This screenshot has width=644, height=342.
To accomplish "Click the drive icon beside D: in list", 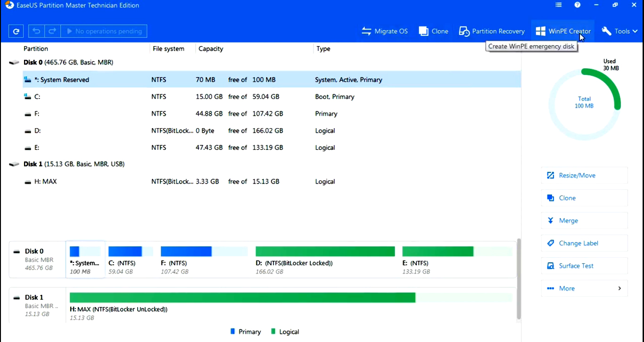I will [x=28, y=131].
